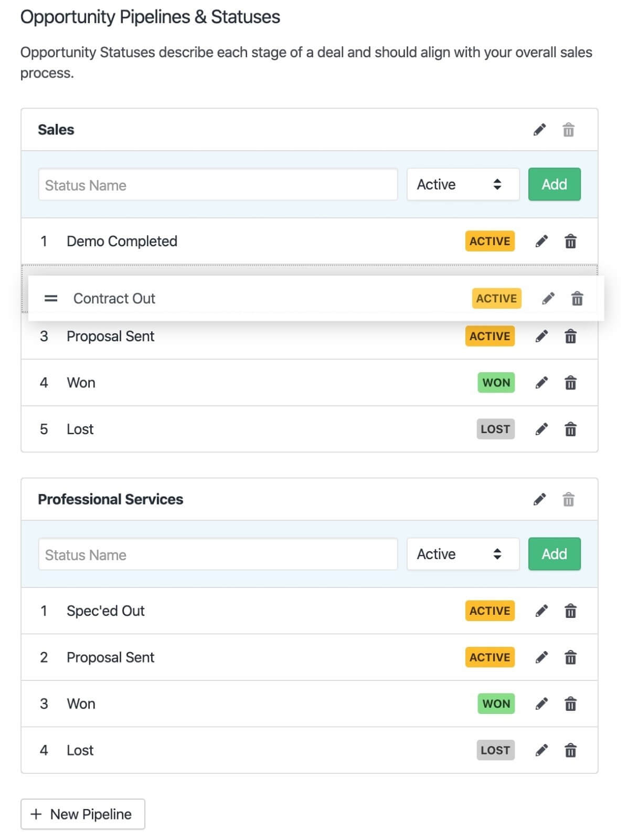The height and width of the screenshot is (840, 627).
Task: Create a New Pipeline
Action: coord(83,814)
